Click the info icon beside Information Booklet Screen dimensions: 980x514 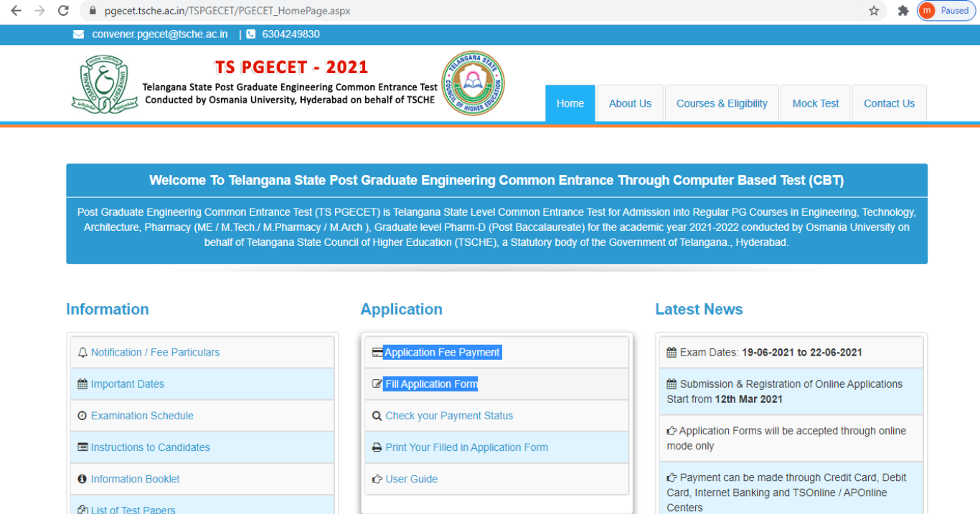point(81,478)
